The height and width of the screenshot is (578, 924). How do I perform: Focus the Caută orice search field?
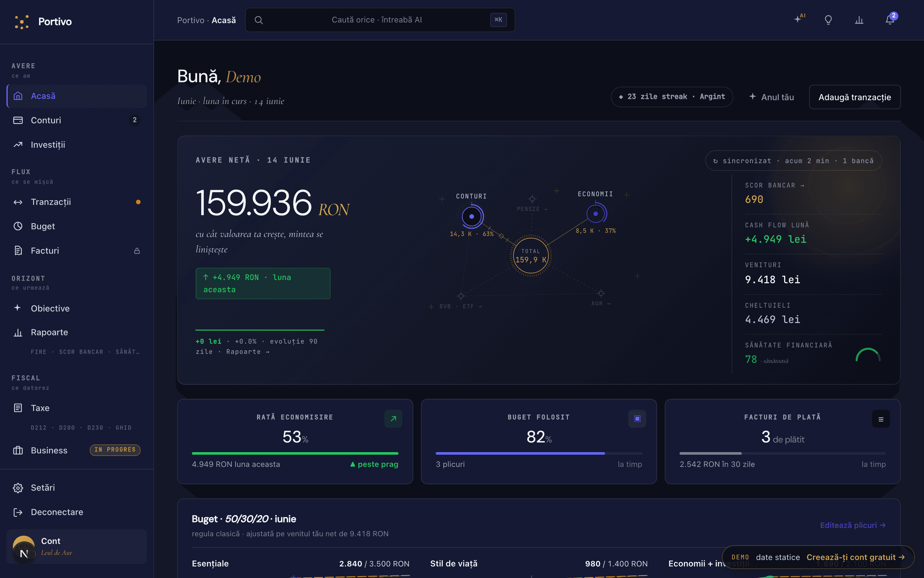pos(380,20)
